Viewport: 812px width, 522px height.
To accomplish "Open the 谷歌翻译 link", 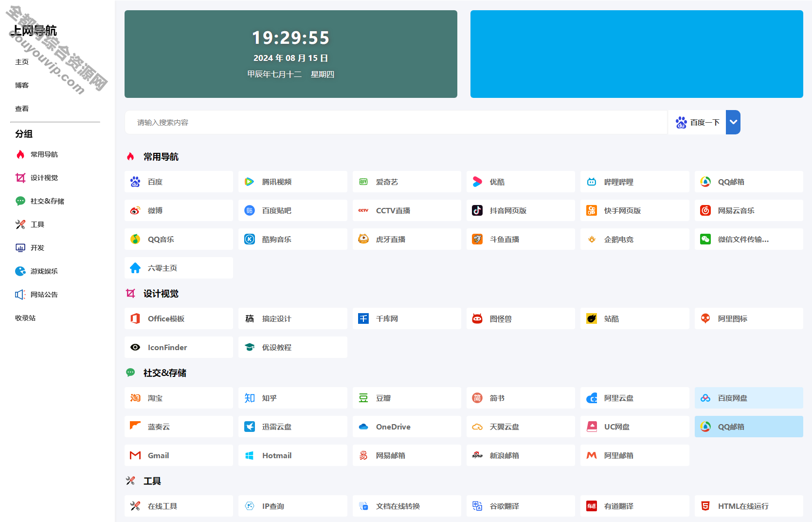I will point(521,506).
